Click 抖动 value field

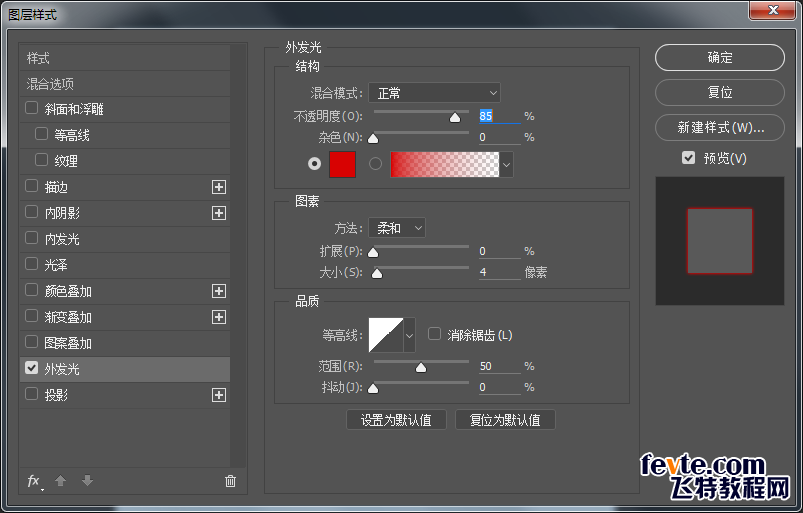(x=499, y=387)
